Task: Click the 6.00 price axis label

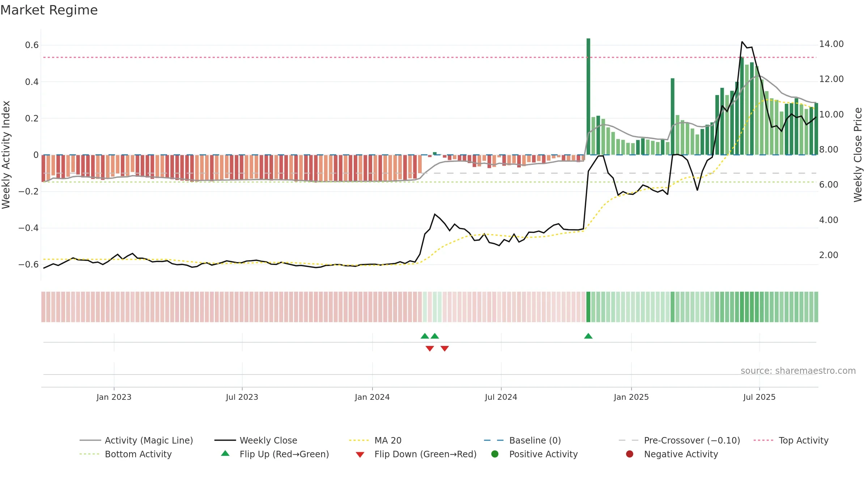Action: [x=829, y=185]
